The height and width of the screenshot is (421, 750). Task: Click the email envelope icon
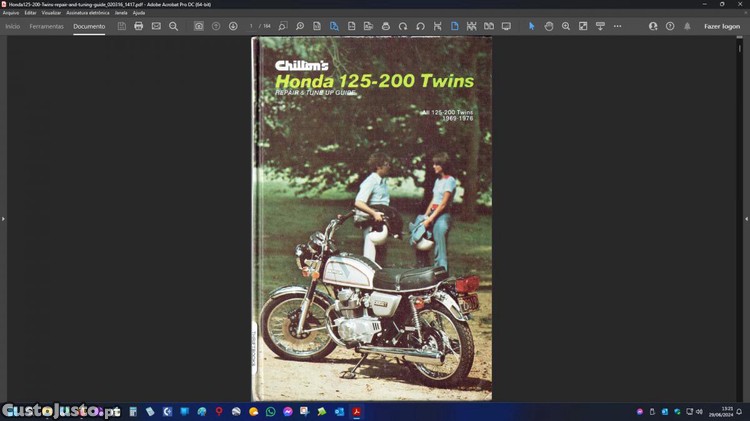156,26
